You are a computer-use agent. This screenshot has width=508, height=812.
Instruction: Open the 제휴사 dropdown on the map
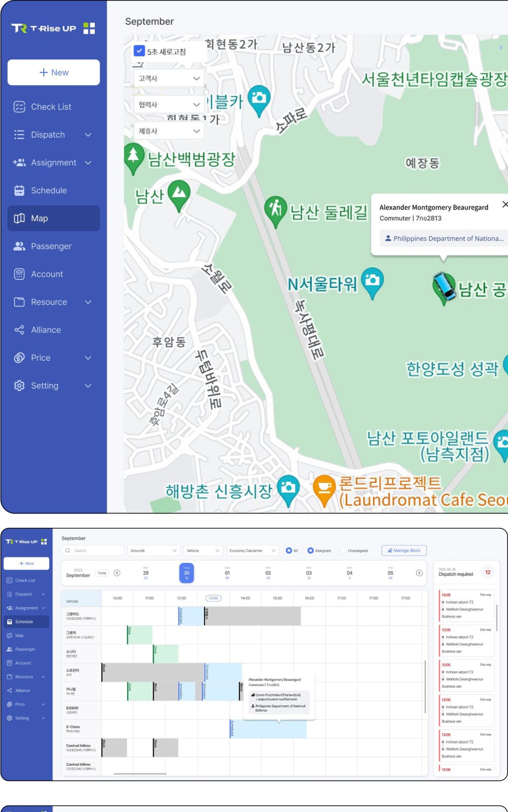pos(169,131)
